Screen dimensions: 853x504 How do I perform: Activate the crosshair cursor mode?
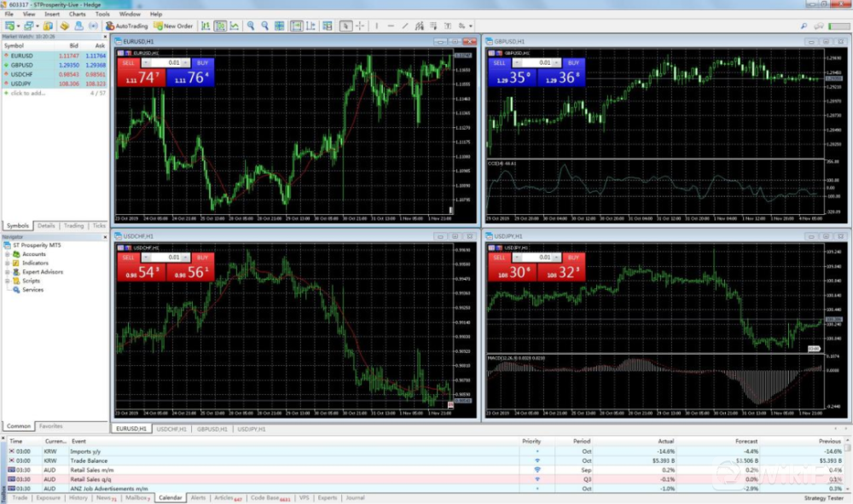360,26
